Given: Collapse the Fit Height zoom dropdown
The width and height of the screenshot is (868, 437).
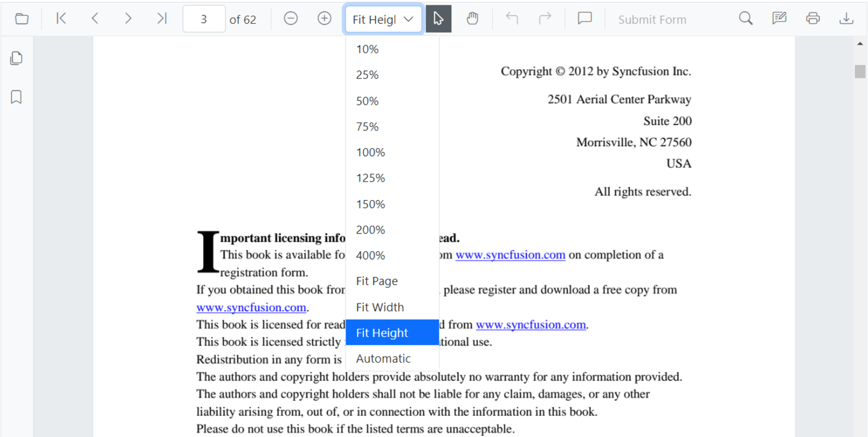Looking at the screenshot, I should [x=408, y=19].
